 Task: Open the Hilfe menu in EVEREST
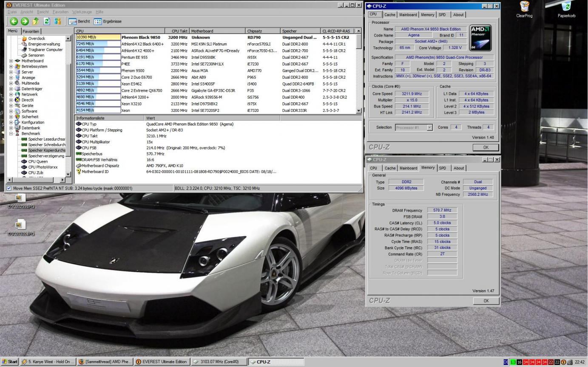99,12
